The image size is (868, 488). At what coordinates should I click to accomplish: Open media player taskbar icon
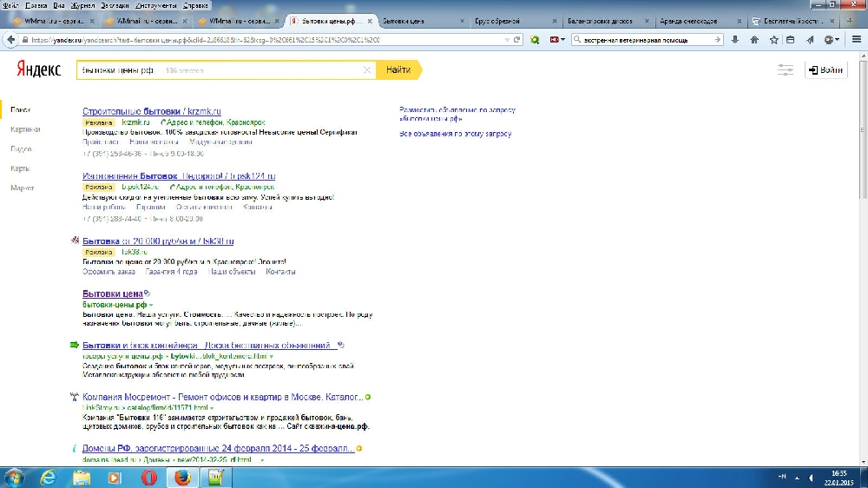pos(115,478)
